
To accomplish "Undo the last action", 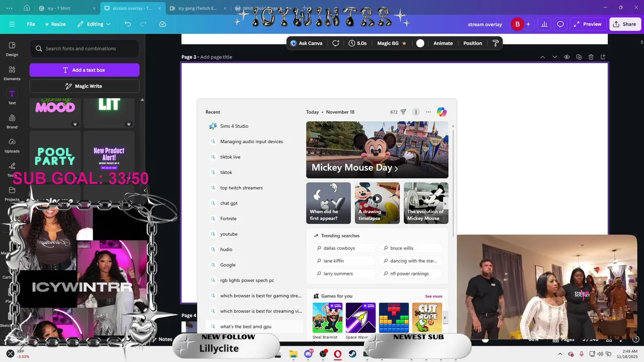I will point(128,24).
